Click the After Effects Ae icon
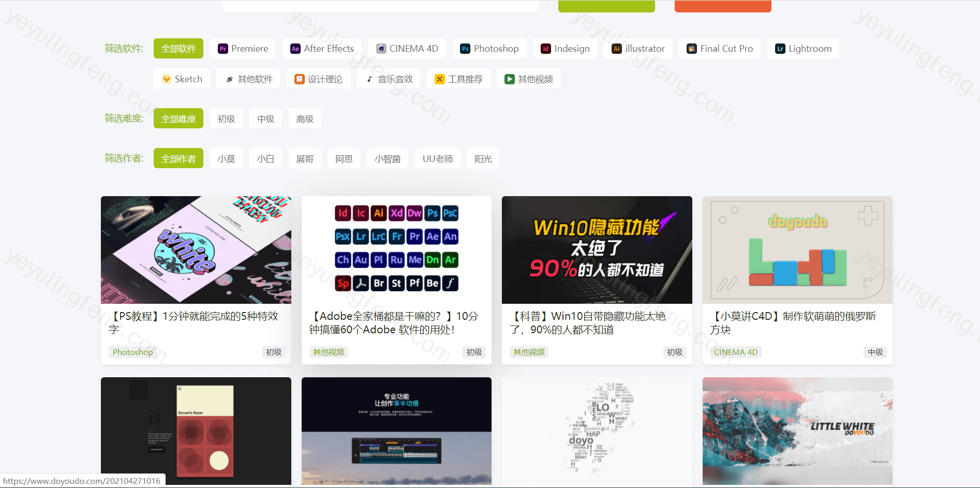Viewport: 980px width, 488px height. pyautogui.click(x=295, y=49)
